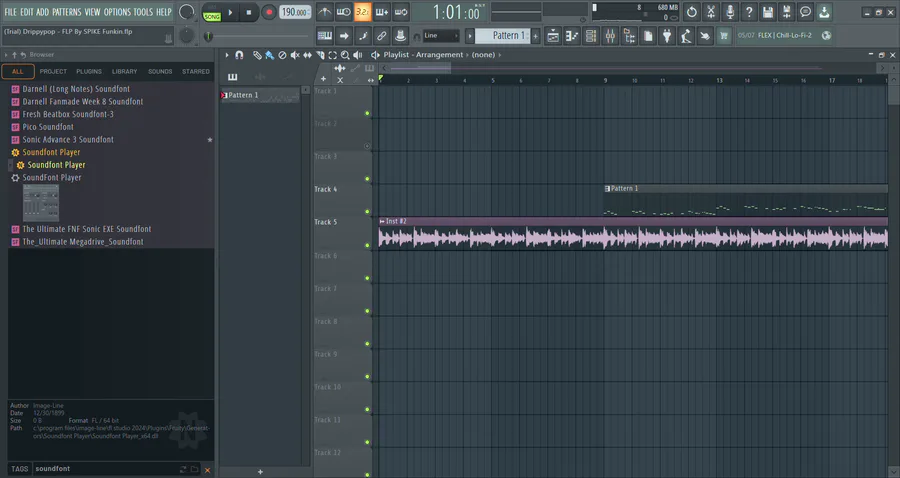Toggle loop recording icon

pos(401,11)
